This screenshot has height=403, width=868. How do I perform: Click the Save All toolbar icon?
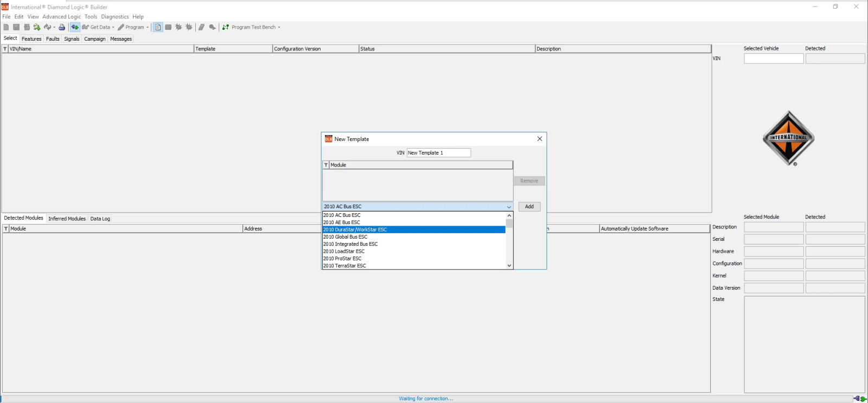[x=27, y=27]
